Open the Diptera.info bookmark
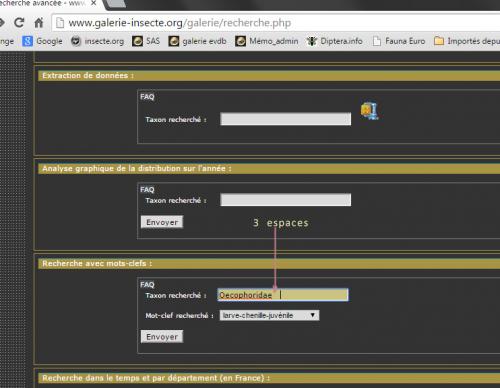500x388 pixels. point(334,41)
